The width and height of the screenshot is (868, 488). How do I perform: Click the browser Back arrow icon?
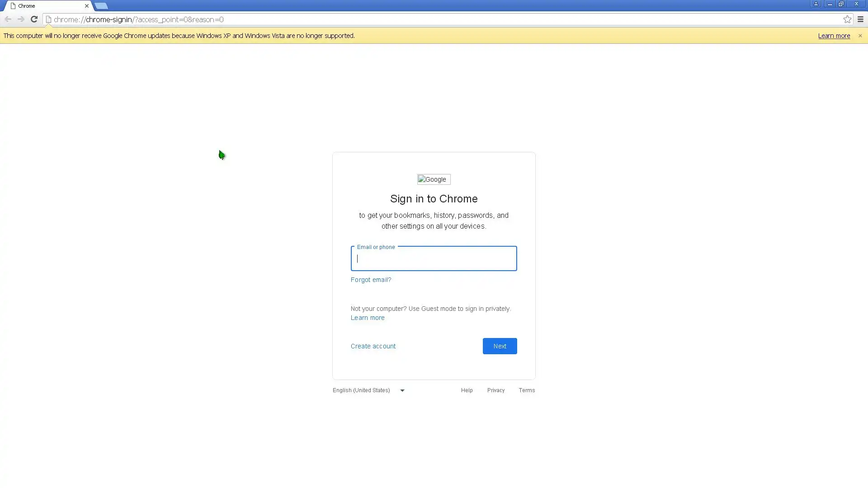coord(8,19)
